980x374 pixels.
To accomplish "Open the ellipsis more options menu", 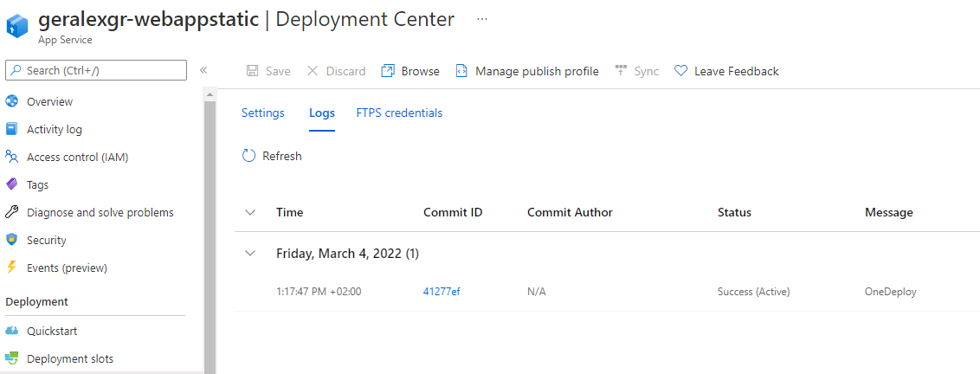I will point(482,19).
